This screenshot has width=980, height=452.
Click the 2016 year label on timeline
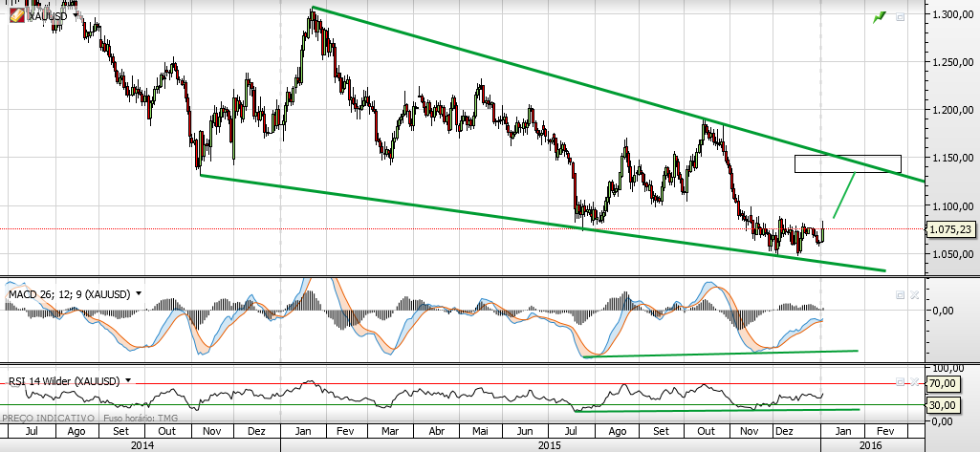871,445
